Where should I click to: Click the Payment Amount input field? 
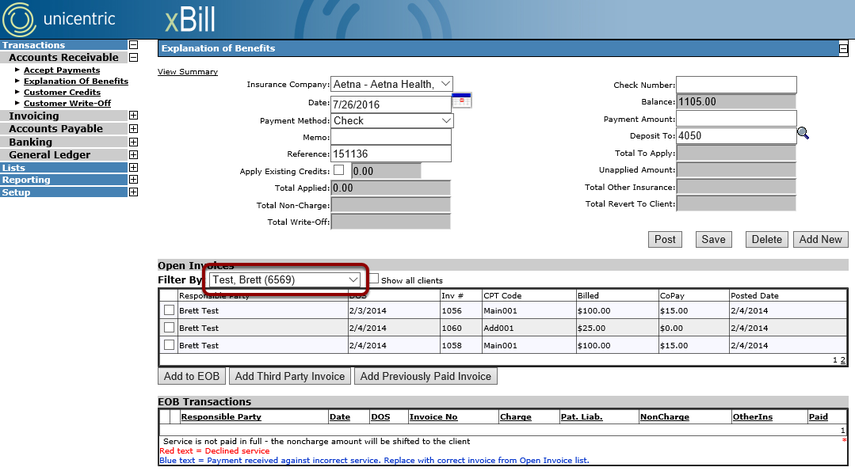click(x=736, y=118)
